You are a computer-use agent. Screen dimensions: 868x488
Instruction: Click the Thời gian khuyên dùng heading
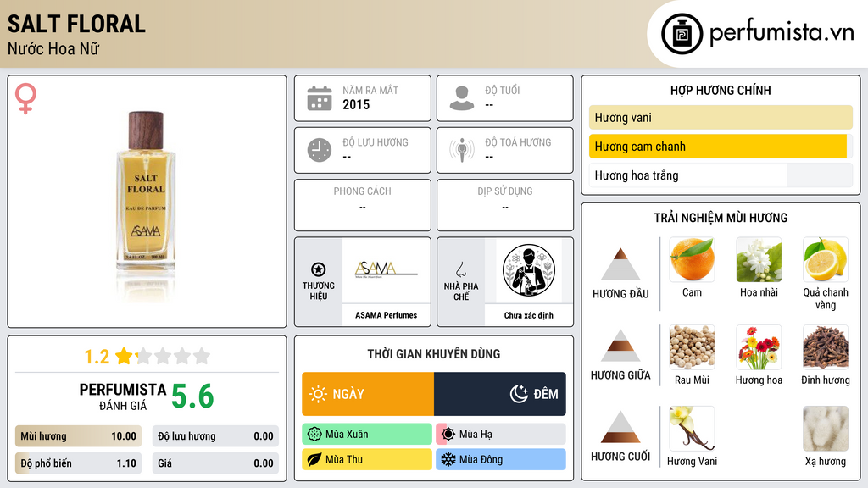coord(434,353)
